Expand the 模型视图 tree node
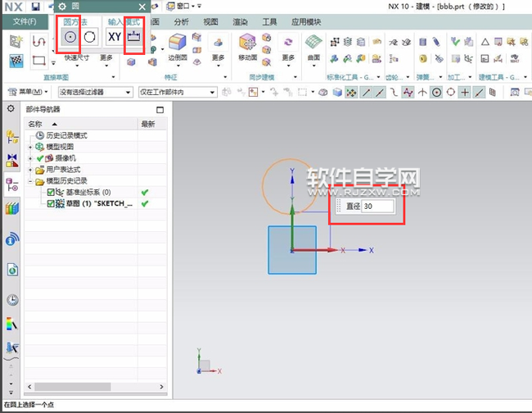This screenshot has width=532, height=413. pos(30,147)
